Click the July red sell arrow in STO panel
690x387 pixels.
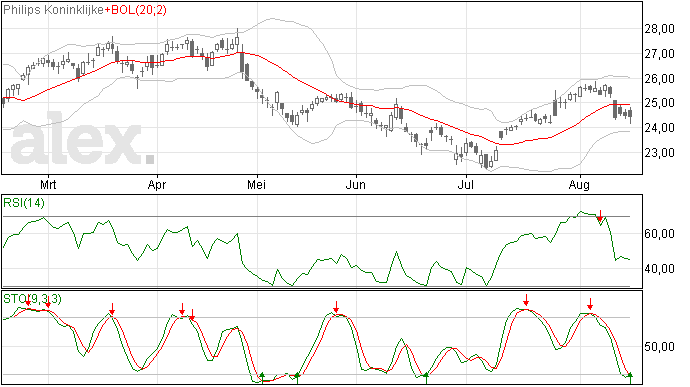point(526,300)
